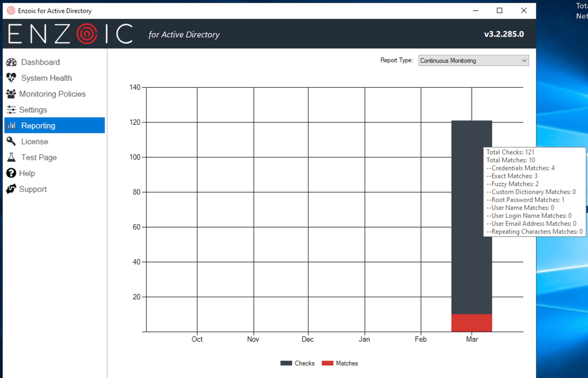Click the License key icon
The image size is (588, 378).
[x=11, y=141]
